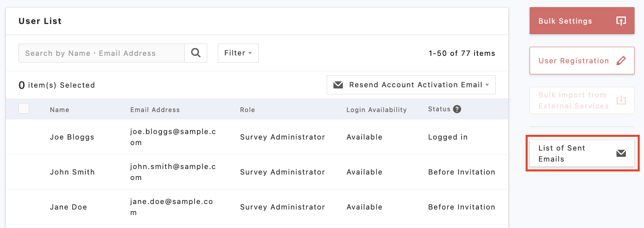This screenshot has width=644, height=228.
Task: Click the Bulk Import from External Services icon
Action: [x=621, y=100]
